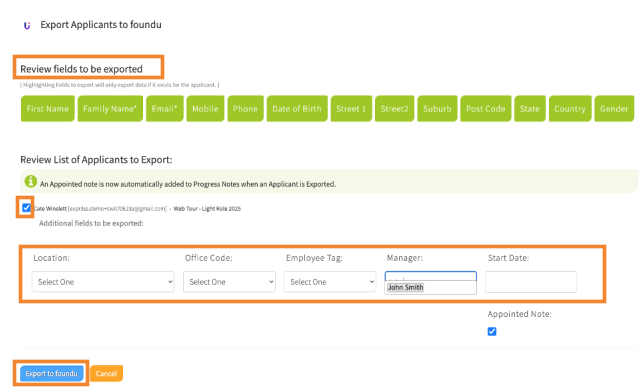Toggle the Date of Birth export field
The height and width of the screenshot is (391, 643).
pos(297,109)
